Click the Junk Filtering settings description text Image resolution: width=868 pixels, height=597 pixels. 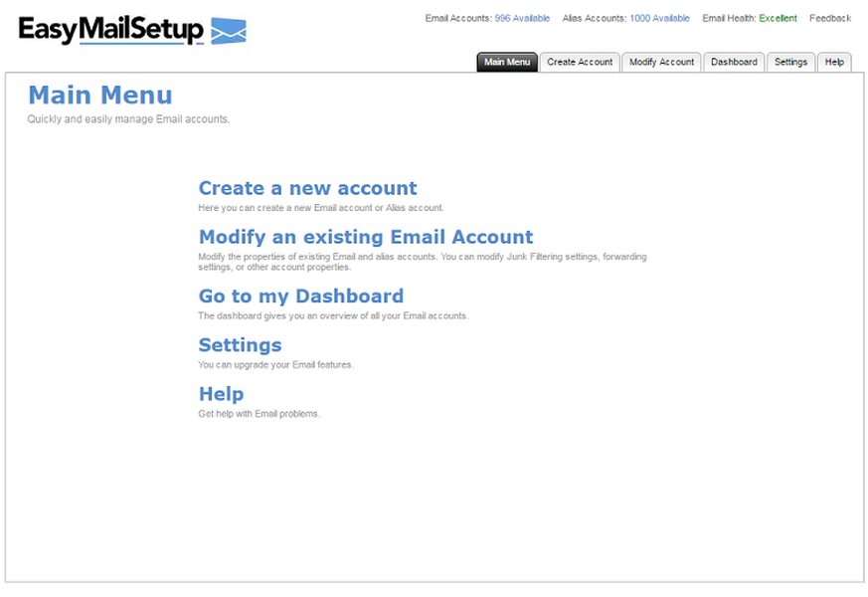tap(423, 261)
